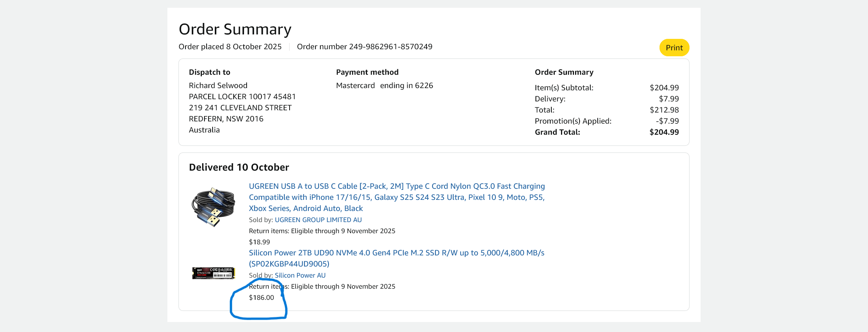The height and width of the screenshot is (332, 868).
Task: Click the UGREEN cable return eligibility text
Action: pos(322,231)
